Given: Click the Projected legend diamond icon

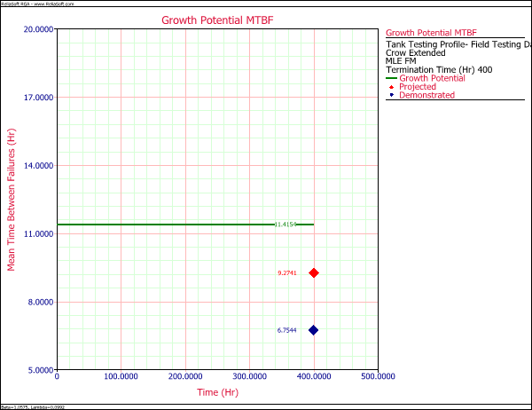Looking at the screenshot, I should pyautogui.click(x=391, y=87).
